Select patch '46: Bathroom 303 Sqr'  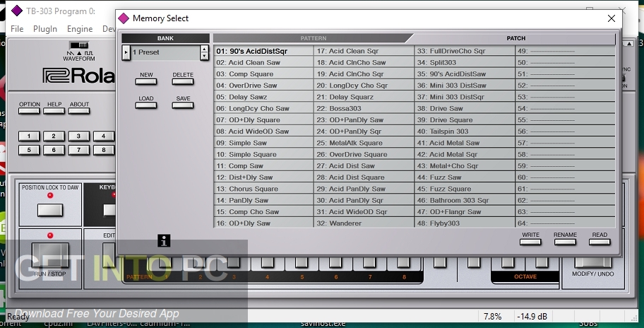click(x=465, y=201)
